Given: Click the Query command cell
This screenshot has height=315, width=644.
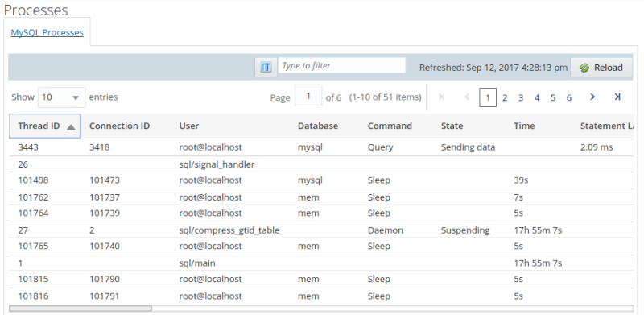Looking at the screenshot, I should point(380,147).
